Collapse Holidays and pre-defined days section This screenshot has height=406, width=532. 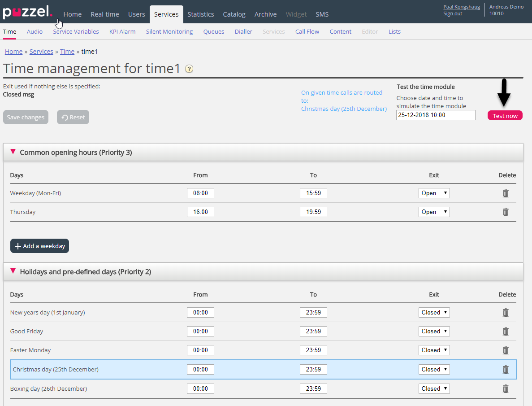pyautogui.click(x=13, y=271)
